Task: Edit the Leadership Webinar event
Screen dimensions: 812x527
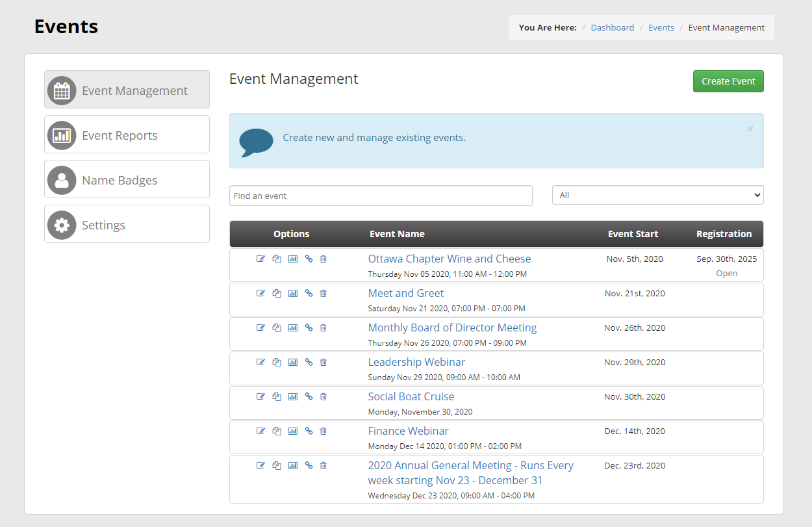Action: [260, 362]
